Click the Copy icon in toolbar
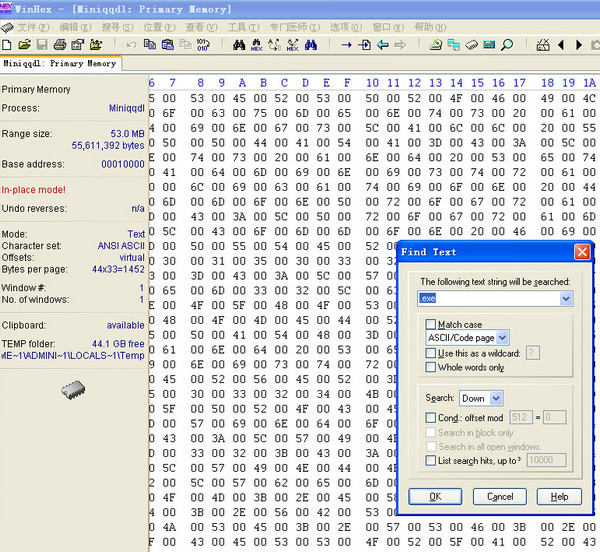The image size is (600, 552). click(x=150, y=45)
